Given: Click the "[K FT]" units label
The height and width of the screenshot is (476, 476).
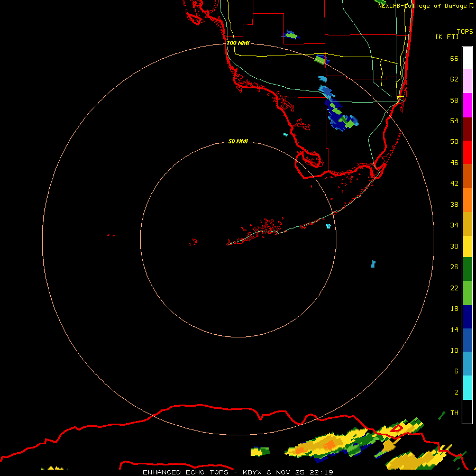Looking at the screenshot, I should (x=447, y=36).
